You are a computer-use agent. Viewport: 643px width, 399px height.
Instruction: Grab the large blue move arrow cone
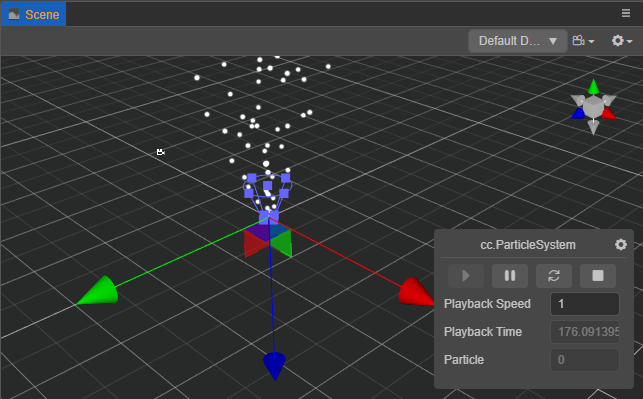point(274,366)
